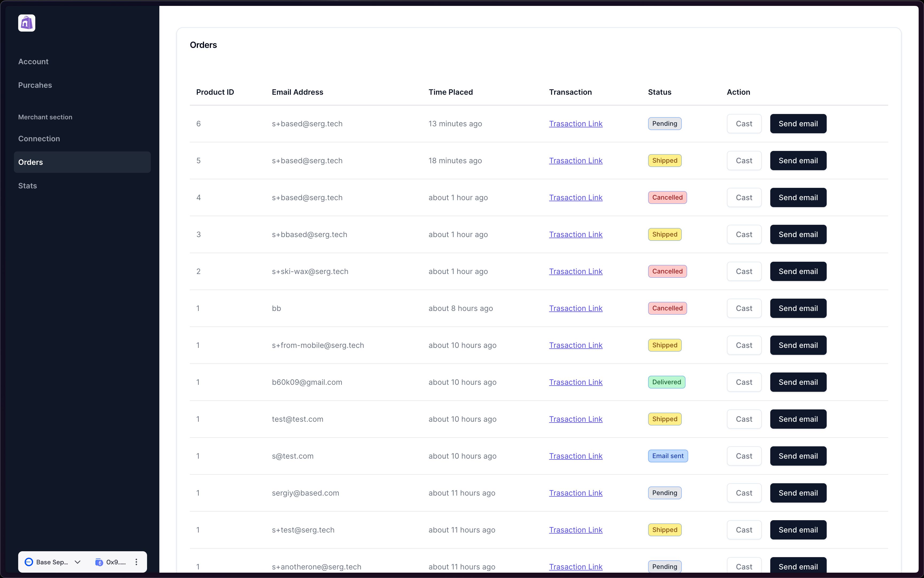Image resolution: width=924 pixels, height=578 pixels.
Task: Click Cast for s+from-mobile@serg.tech order
Action: pyautogui.click(x=744, y=345)
